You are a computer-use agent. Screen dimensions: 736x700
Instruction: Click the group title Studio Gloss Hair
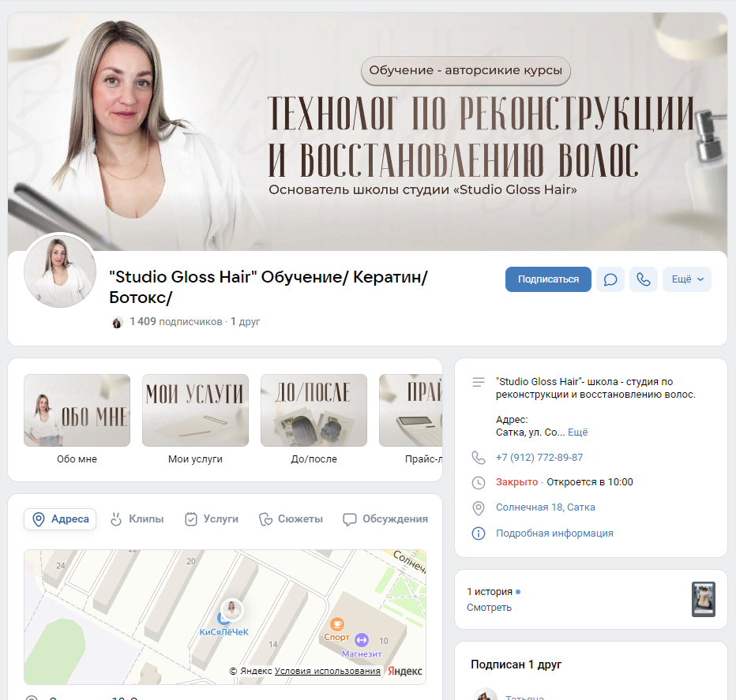pyautogui.click(x=268, y=287)
